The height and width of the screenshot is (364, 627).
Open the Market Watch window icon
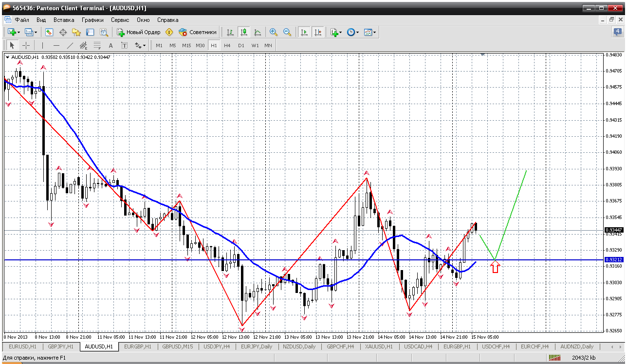[x=49, y=32]
